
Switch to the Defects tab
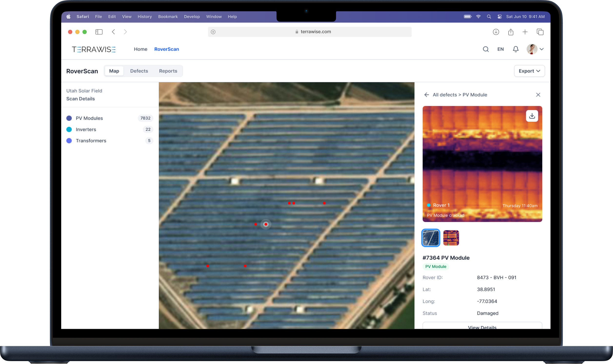pos(139,71)
